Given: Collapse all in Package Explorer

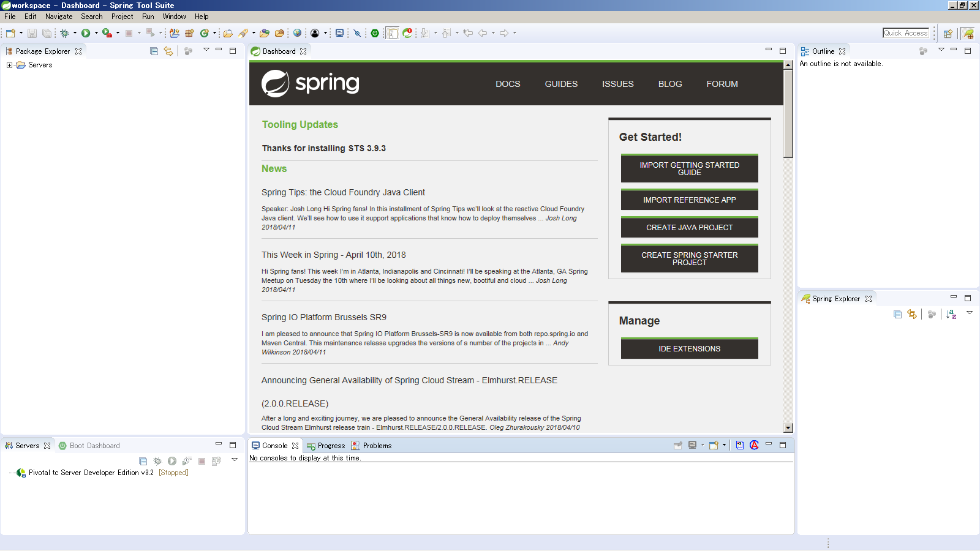Looking at the screenshot, I should pyautogui.click(x=154, y=51).
